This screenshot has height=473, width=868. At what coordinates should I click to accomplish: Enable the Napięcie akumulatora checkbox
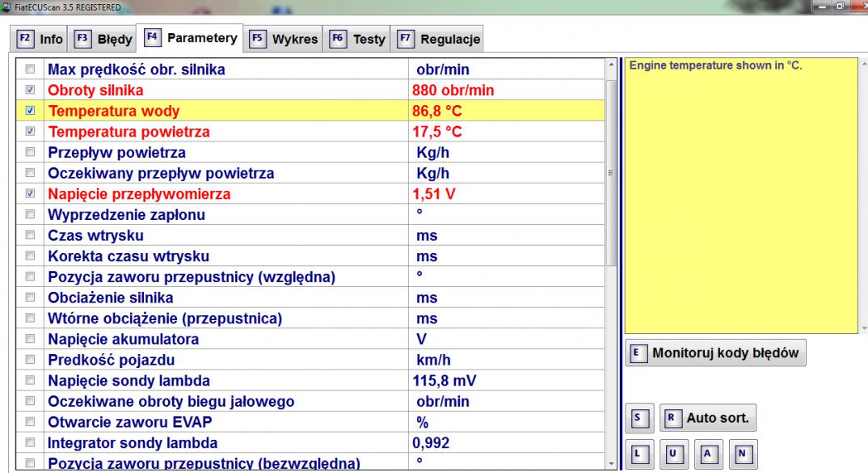coord(31,340)
